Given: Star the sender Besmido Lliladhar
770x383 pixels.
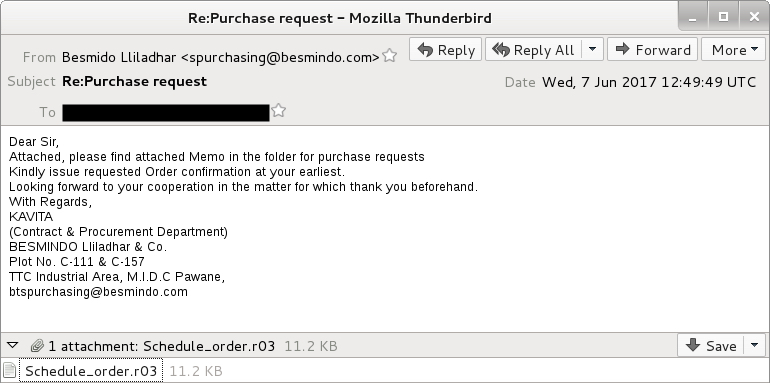Looking at the screenshot, I should (x=389, y=55).
